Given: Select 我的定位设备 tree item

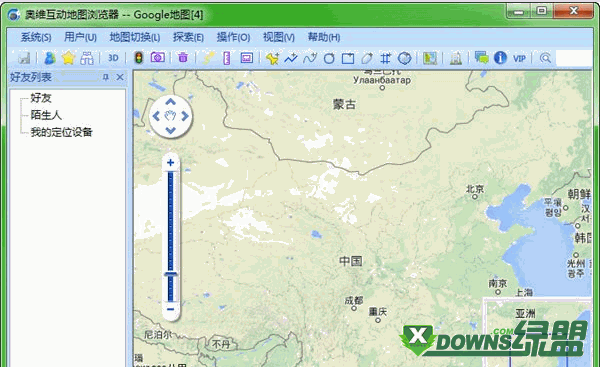Looking at the screenshot, I should [62, 132].
